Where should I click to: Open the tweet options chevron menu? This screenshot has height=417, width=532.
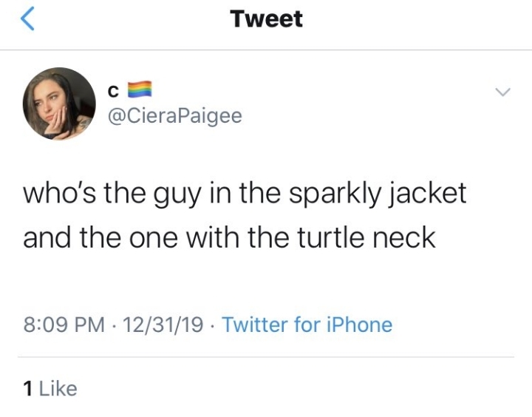502,92
